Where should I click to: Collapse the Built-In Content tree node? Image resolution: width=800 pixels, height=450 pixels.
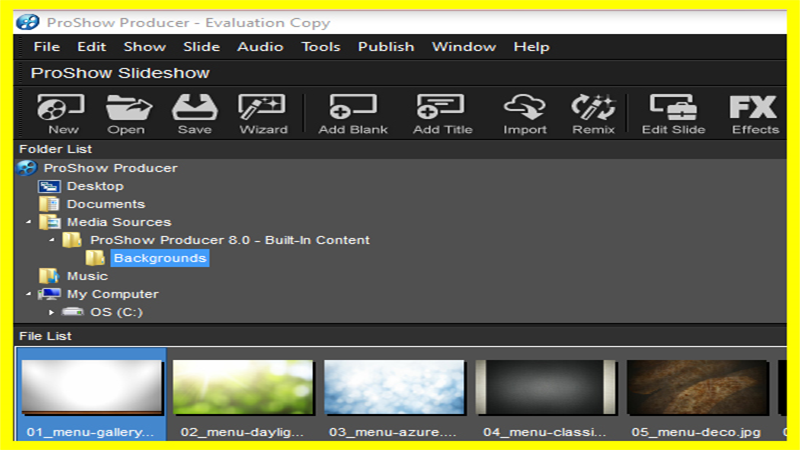[52, 240]
